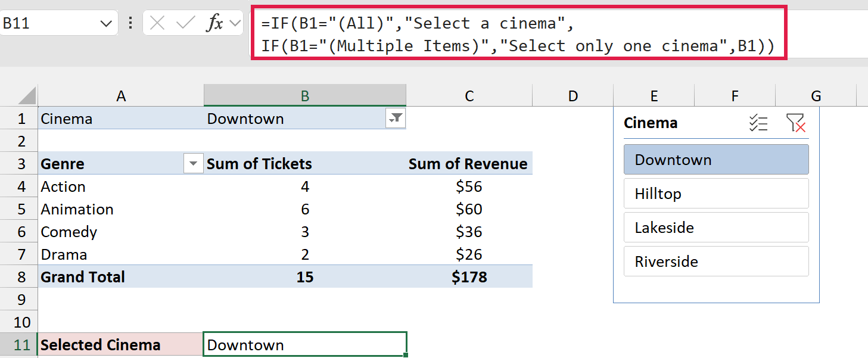
Task: Click the Comedy tickets value 3
Action: 305,232
